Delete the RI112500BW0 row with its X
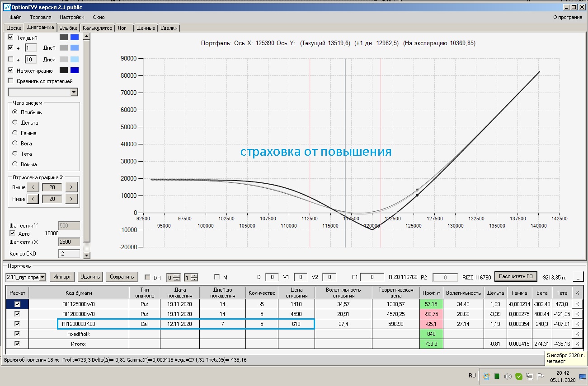This screenshot has width=588, height=386. click(577, 304)
